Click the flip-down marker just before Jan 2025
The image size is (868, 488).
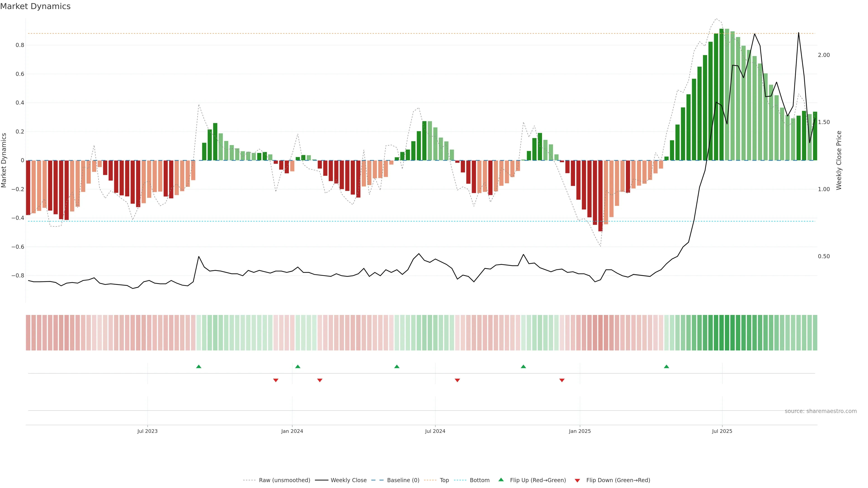(x=562, y=380)
